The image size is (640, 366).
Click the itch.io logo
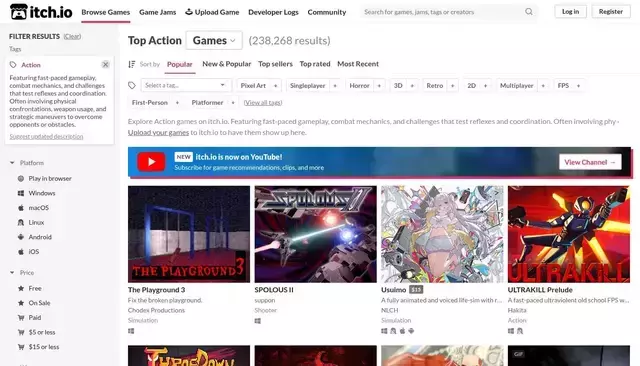point(41,12)
